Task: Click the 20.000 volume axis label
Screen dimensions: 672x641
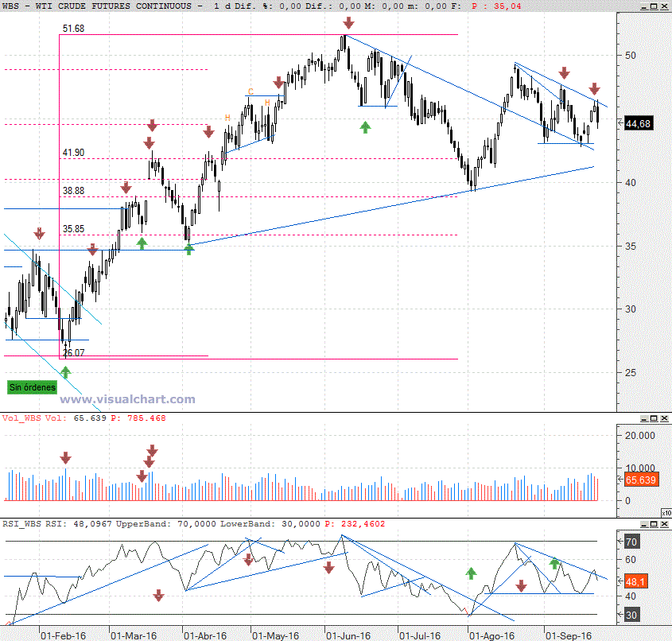Action: (x=640, y=435)
